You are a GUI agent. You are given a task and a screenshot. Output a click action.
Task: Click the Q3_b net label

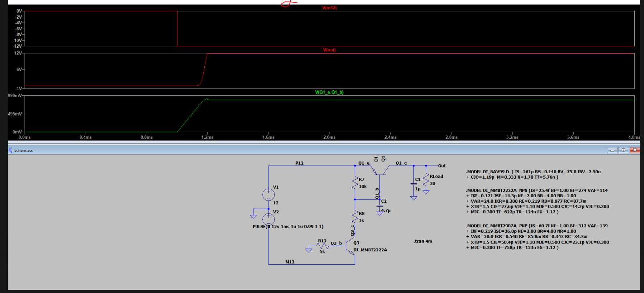pyautogui.click(x=336, y=243)
